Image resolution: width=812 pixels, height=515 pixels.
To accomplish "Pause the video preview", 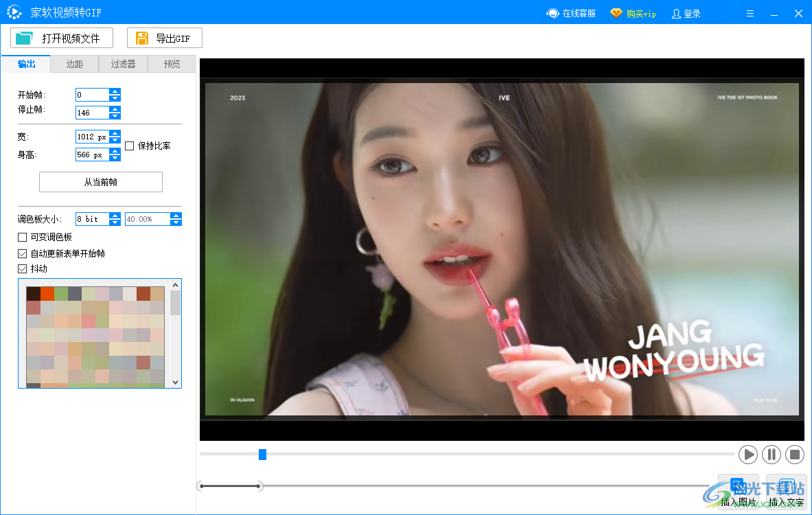I will click(x=771, y=455).
